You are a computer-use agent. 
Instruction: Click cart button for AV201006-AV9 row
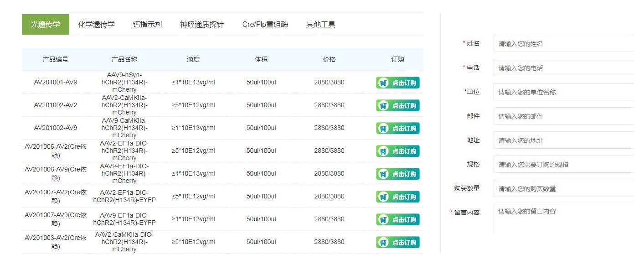[397, 174]
